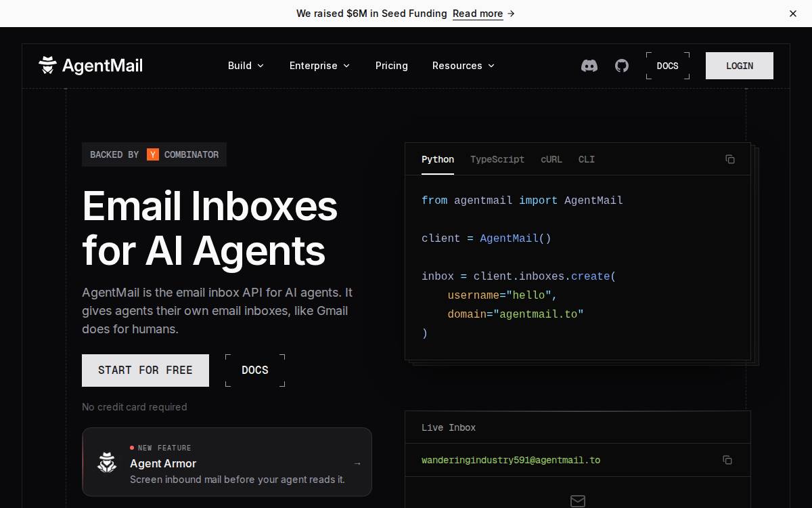The image size is (812, 508).
Task: Open DOCS button below the headline
Action: click(x=255, y=371)
